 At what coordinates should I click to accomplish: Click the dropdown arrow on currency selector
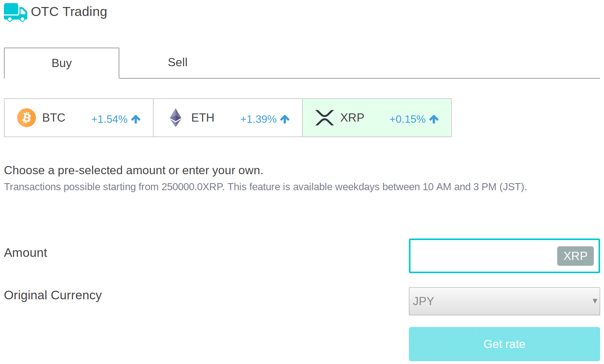[595, 301]
